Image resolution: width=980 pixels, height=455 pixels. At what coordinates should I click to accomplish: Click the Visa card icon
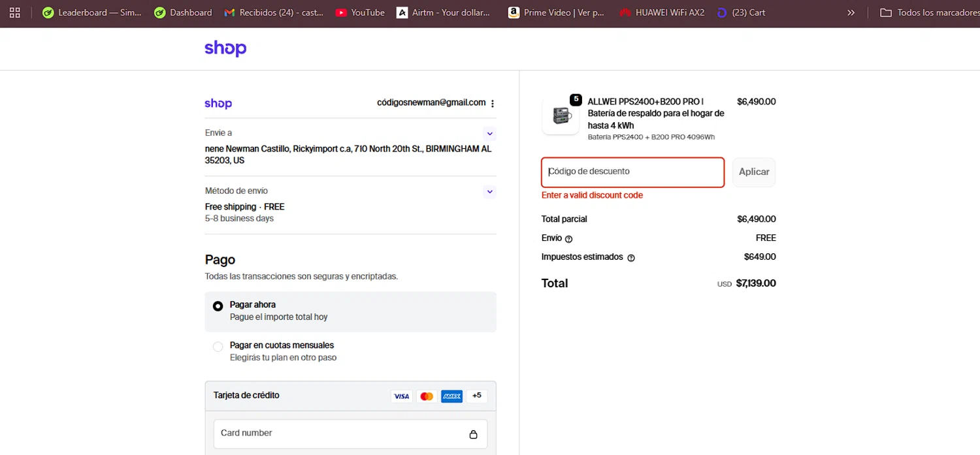click(x=401, y=396)
